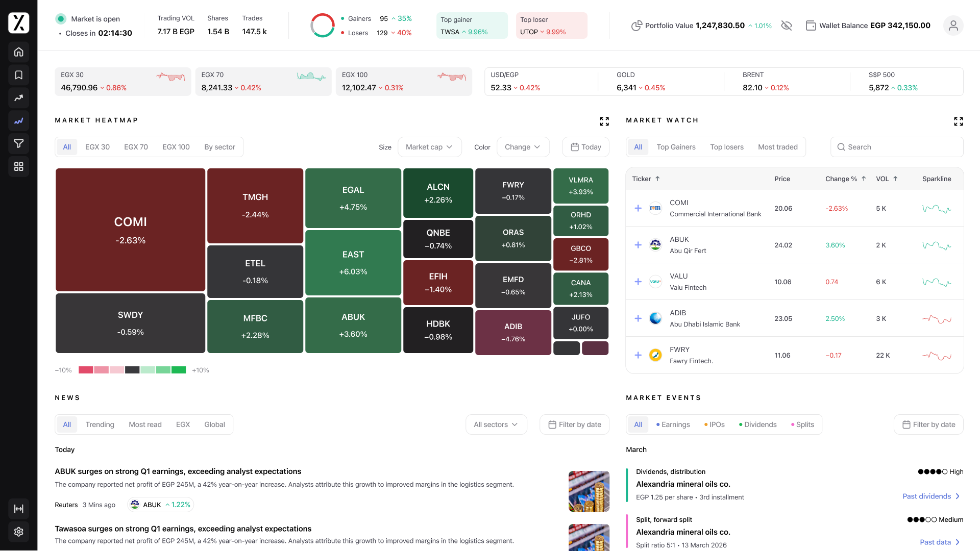Select EGX 70 heatmap filter
This screenshot has width=980, height=551.
(x=136, y=147)
